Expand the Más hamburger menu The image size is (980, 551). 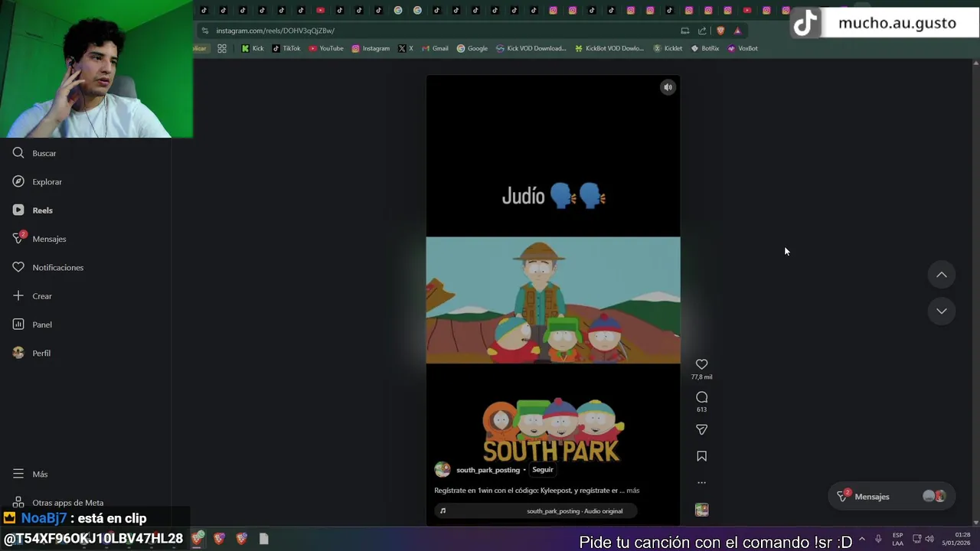30,474
